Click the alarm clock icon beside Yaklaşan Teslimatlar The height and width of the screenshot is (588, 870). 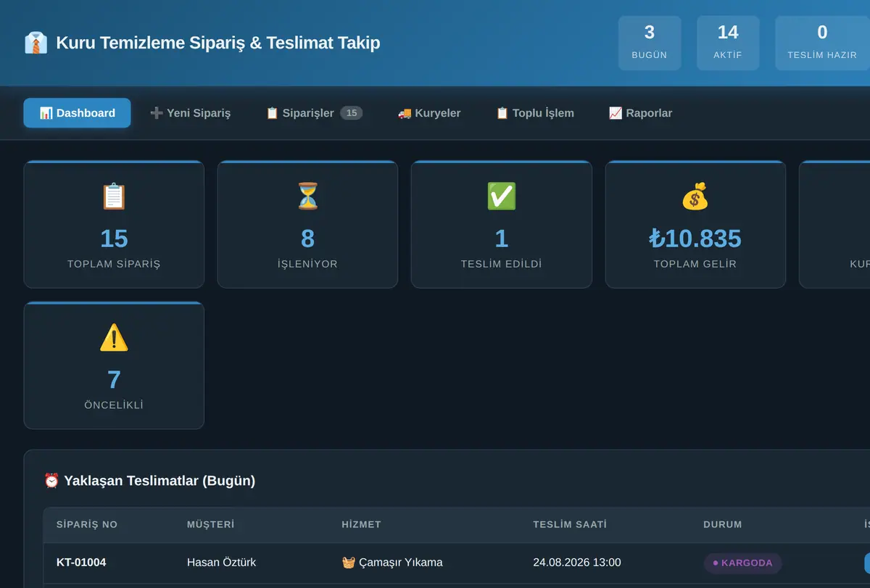(x=51, y=481)
